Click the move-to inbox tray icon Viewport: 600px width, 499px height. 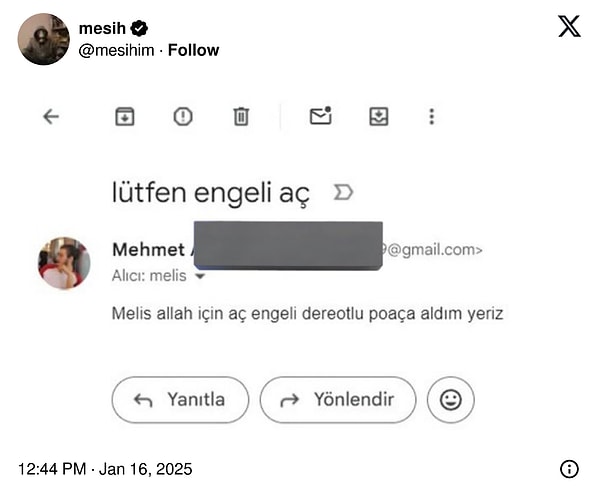[379, 117]
